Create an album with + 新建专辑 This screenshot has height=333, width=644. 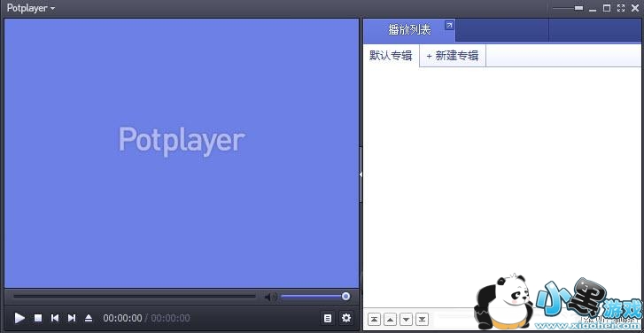click(x=452, y=56)
